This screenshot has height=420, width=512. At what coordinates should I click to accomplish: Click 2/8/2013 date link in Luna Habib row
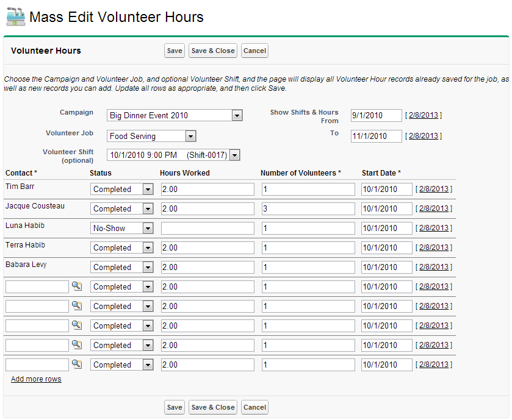coord(434,228)
